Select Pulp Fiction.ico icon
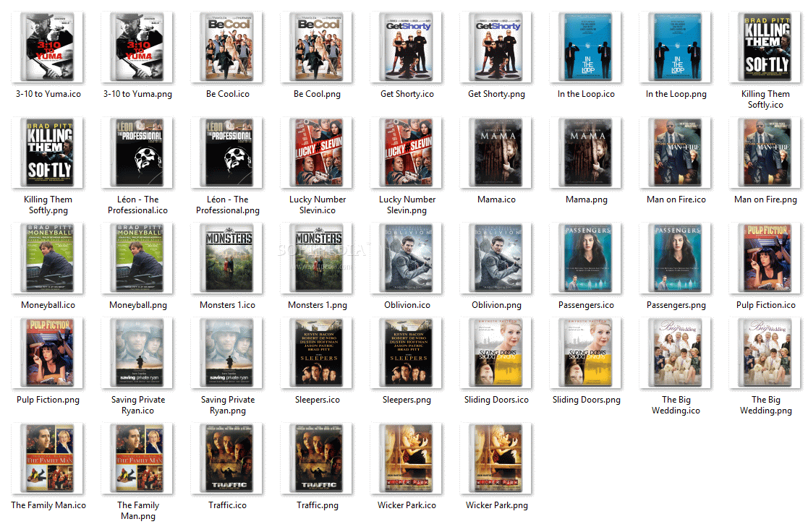 coord(766,259)
